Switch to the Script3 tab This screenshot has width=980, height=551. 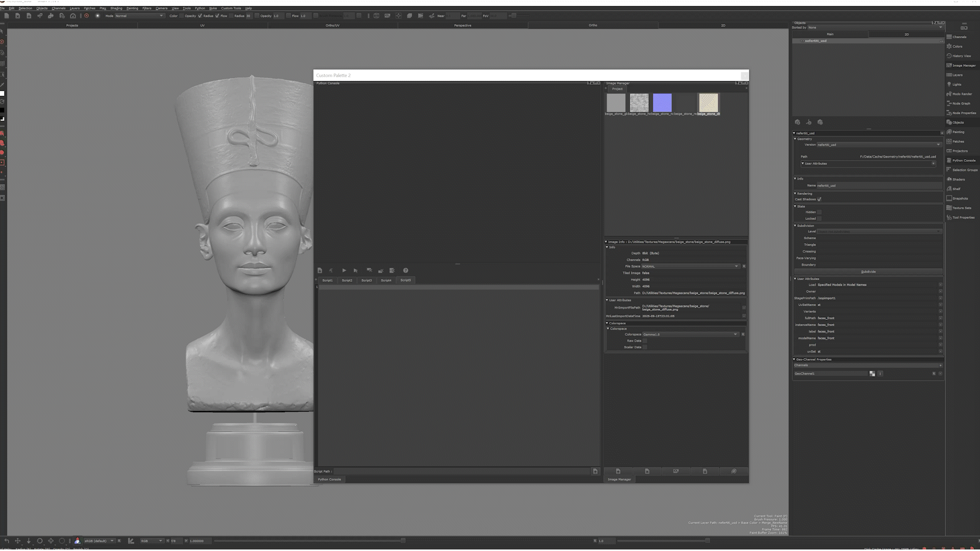point(366,280)
